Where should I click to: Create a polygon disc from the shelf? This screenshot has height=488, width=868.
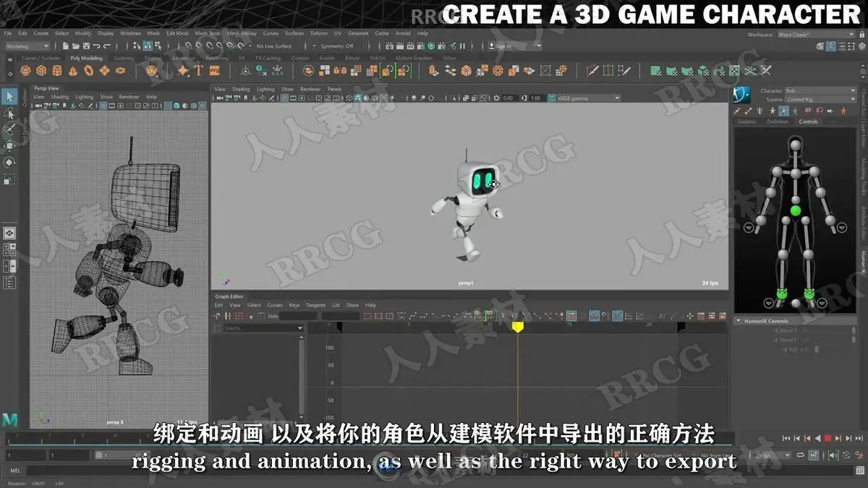tap(120, 71)
